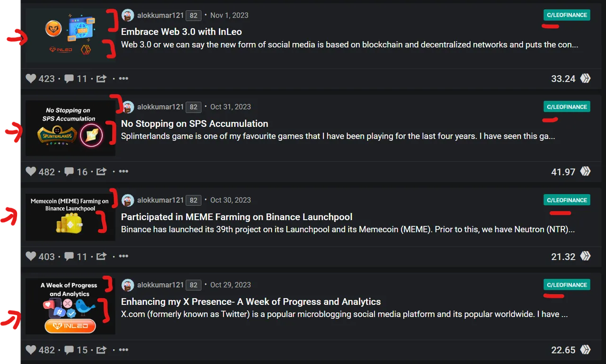Open the C/LEOFINANCE tag on Oct 29 post
This screenshot has height=364, width=606.
(x=567, y=285)
